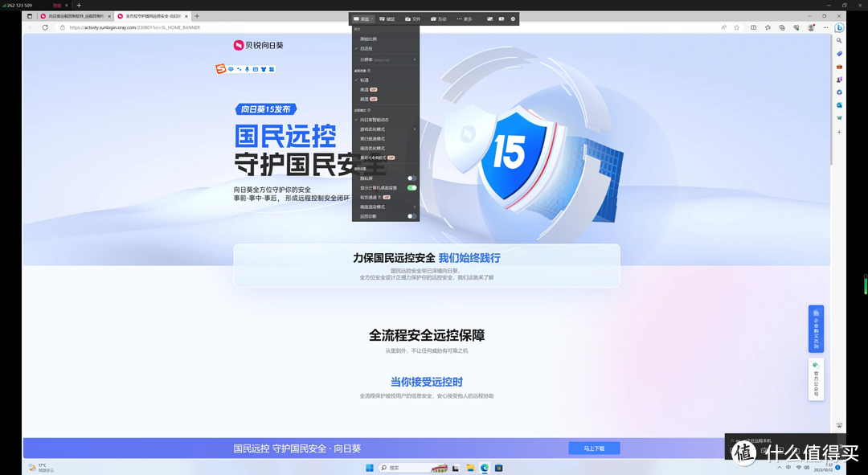This screenshot has height=475, width=868.
Task: Click the Edge sidebar games chess icon
Action: 839,80
